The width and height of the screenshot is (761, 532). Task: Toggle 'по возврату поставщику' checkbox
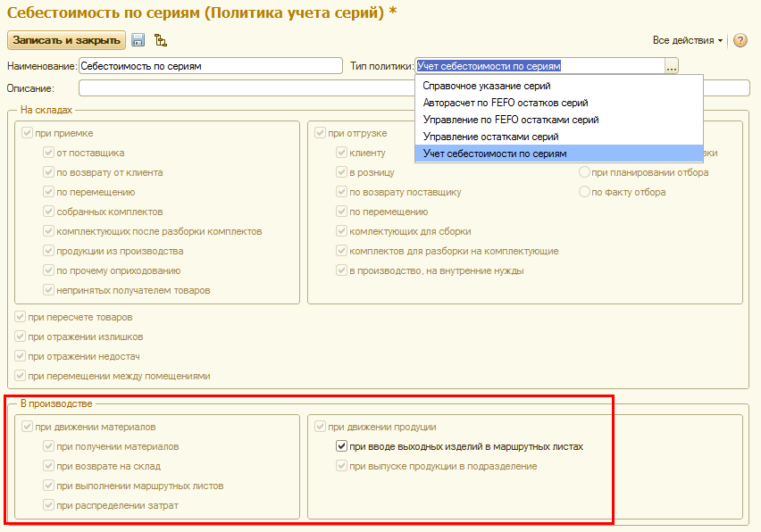(342, 192)
